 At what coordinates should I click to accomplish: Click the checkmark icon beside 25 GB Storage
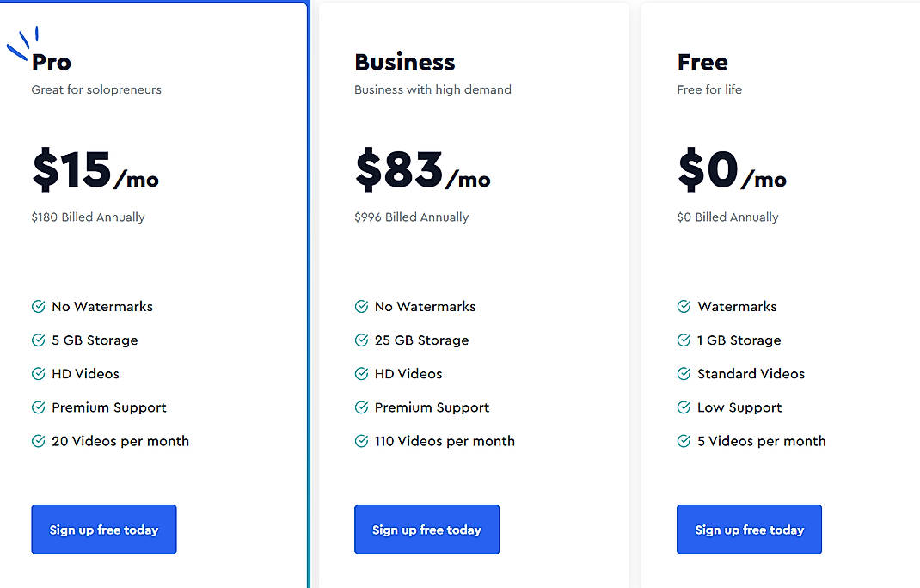pyautogui.click(x=360, y=340)
